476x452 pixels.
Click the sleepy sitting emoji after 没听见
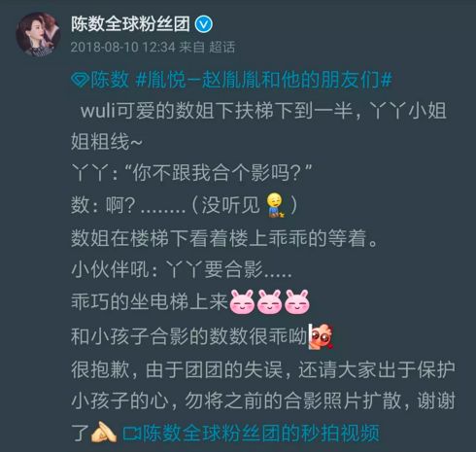pyautogui.click(x=275, y=205)
